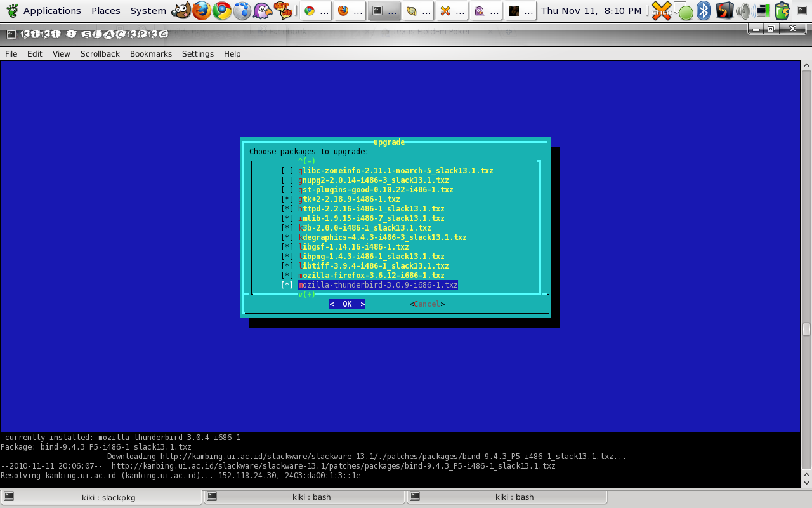This screenshot has height=508, width=812.
Task: Uncheck the httpd-2.2.16 package checkbox
Action: [x=287, y=209]
